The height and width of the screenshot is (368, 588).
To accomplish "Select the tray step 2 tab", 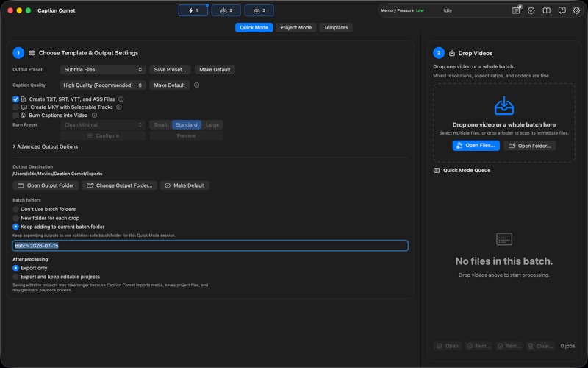I will (226, 10).
